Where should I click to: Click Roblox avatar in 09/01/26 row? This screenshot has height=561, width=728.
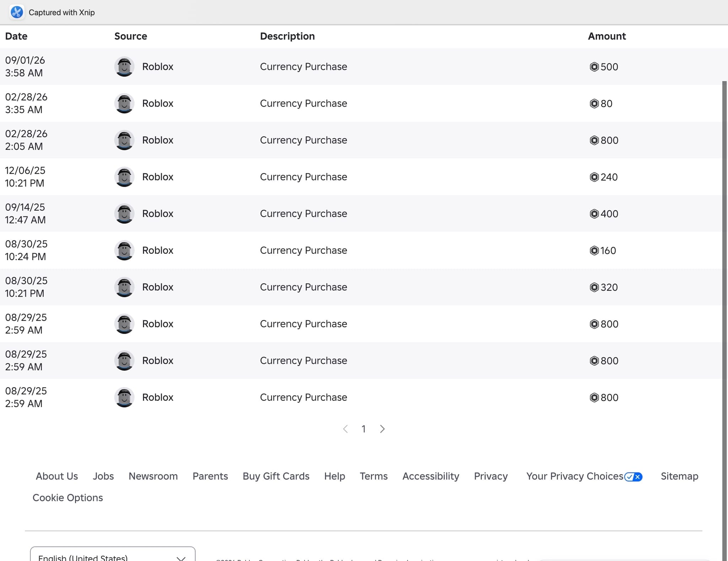124,67
